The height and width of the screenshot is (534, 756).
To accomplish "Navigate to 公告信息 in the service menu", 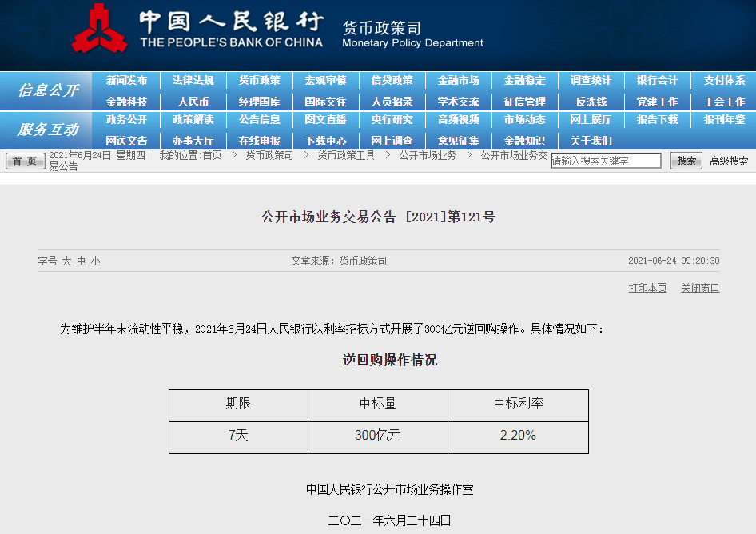I will pyautogui.click(x=259, y=120).
